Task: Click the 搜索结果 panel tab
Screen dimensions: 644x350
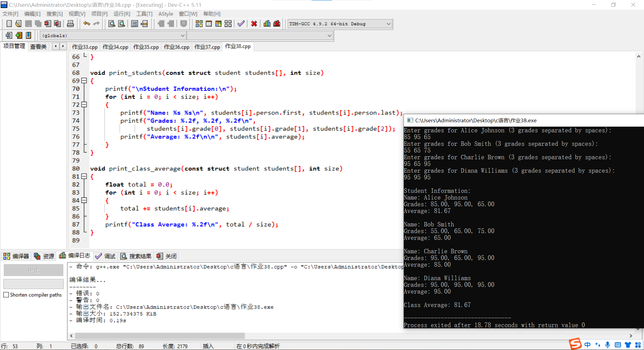Action: 136,256
